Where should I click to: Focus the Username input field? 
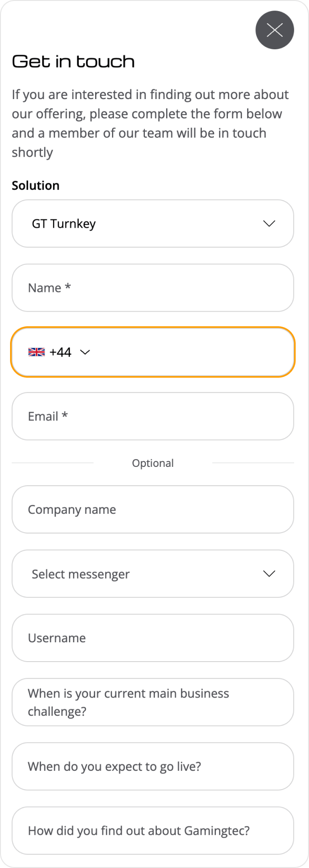tap(153, 638)
